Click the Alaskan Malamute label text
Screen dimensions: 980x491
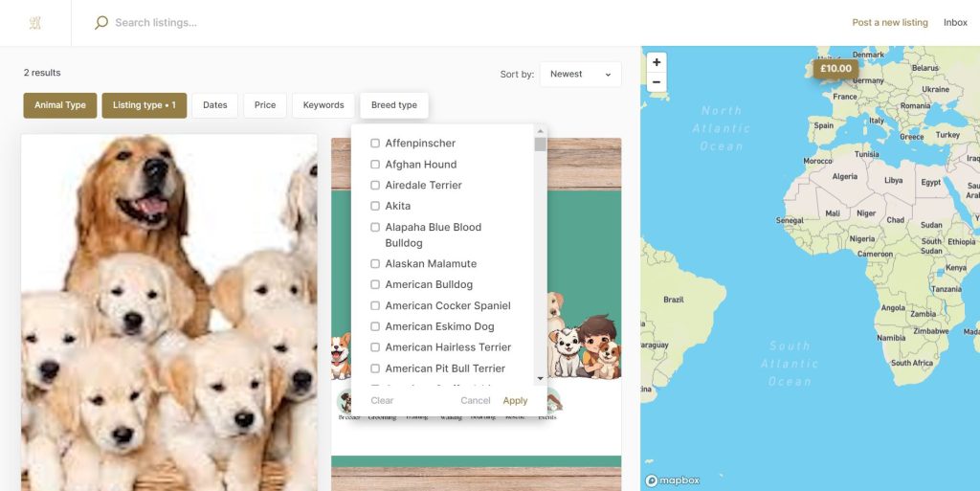pos(431,263)
